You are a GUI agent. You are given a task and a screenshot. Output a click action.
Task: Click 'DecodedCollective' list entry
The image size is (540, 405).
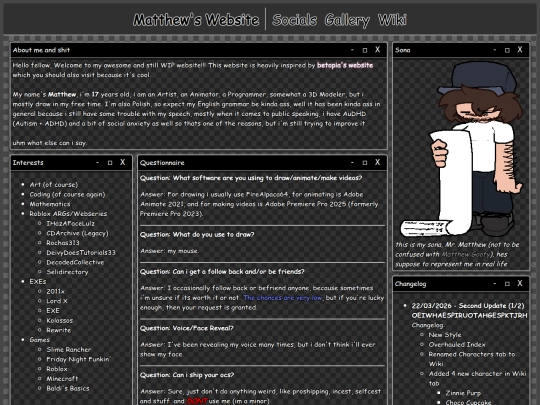coord(75,262)
